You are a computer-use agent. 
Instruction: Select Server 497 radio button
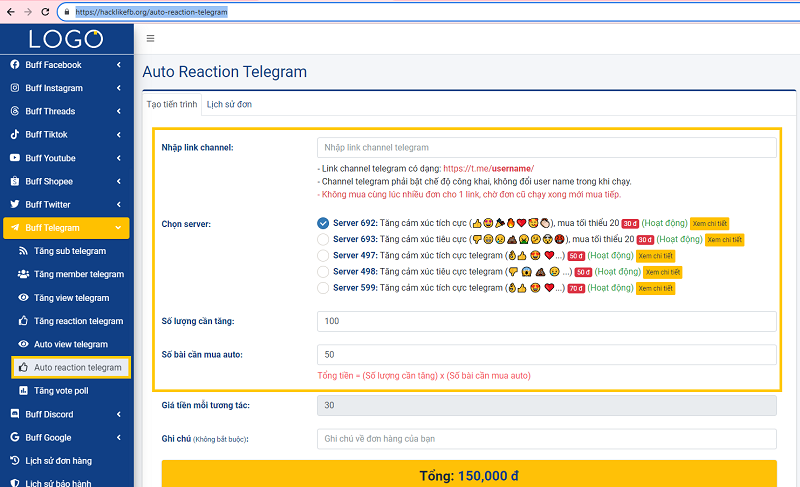pos(322,255)
